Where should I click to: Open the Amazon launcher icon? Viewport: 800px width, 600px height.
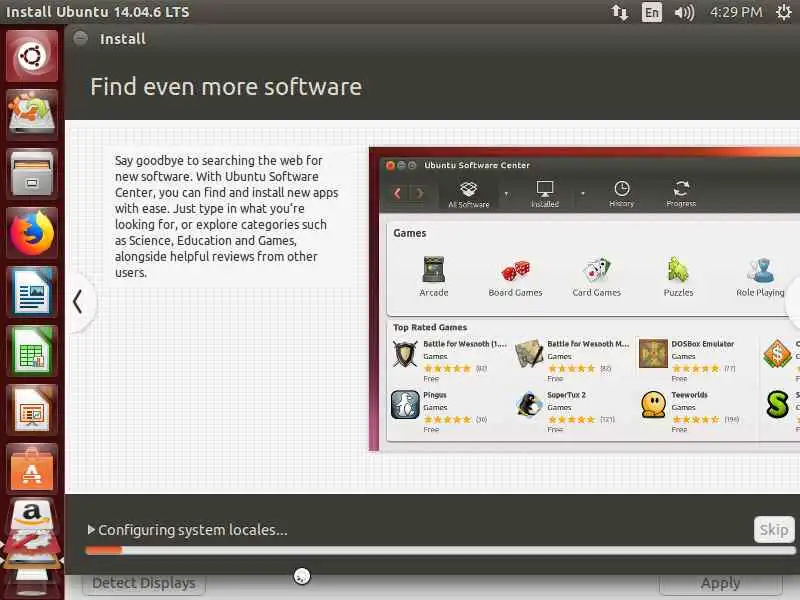32,514
